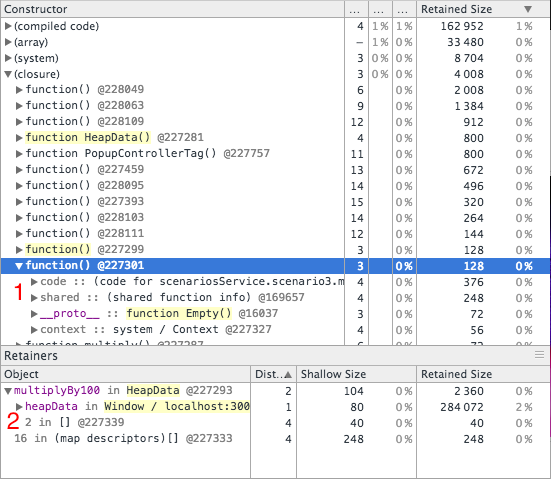Expand the (system) constructor row
The height and width of the screenshot is (479, 551).
pos(8,58)
